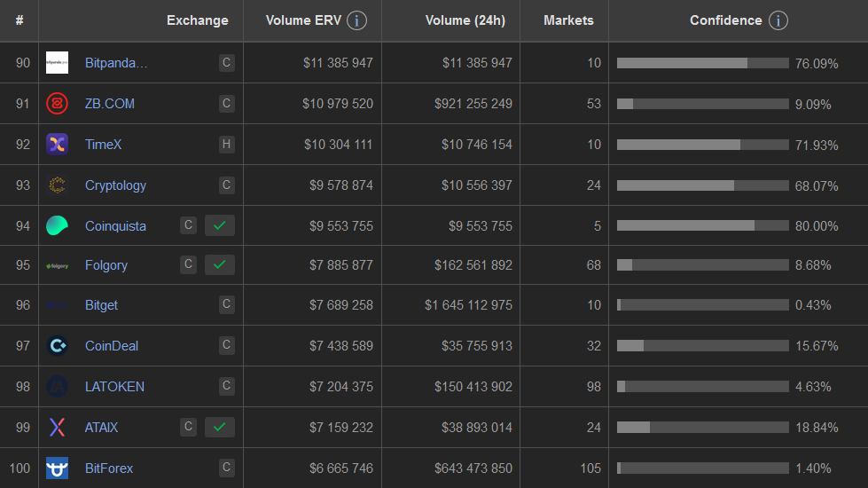Open the LATOKEN exchange link
Screen dimensions: 868x488
coord(114,387)
